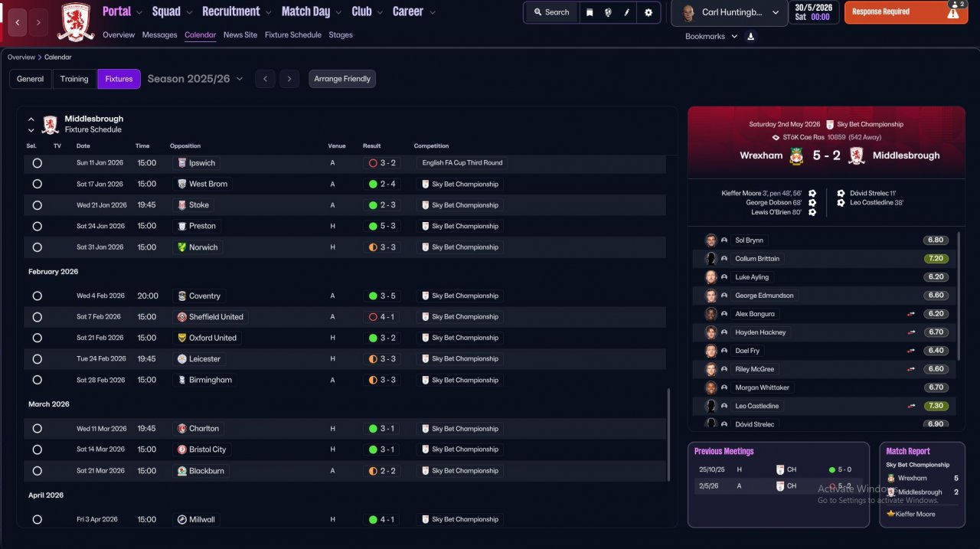This screenshot has height=549, width=980.
Task: Go forward with the right navigation arrow
Action: [39, 22]
